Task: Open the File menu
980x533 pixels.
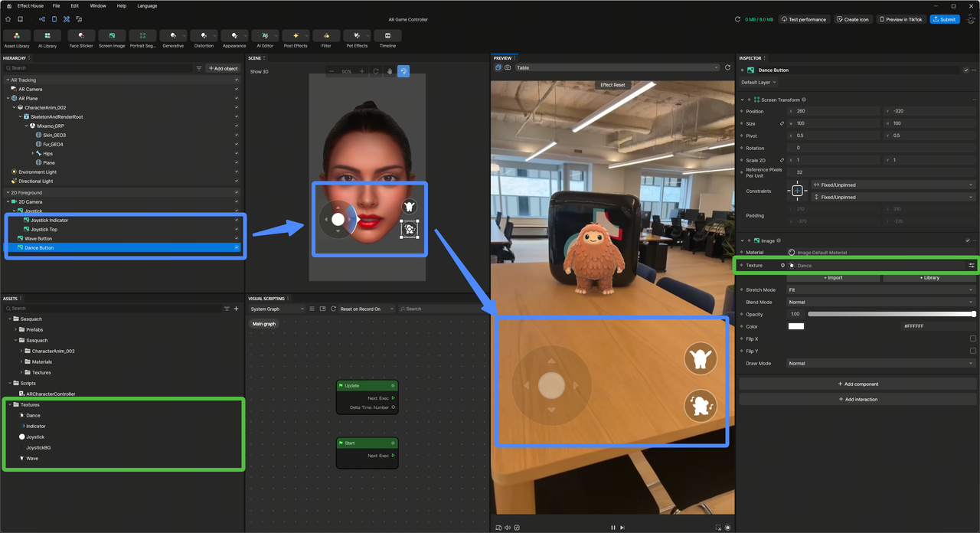Action: coord(57,5)
